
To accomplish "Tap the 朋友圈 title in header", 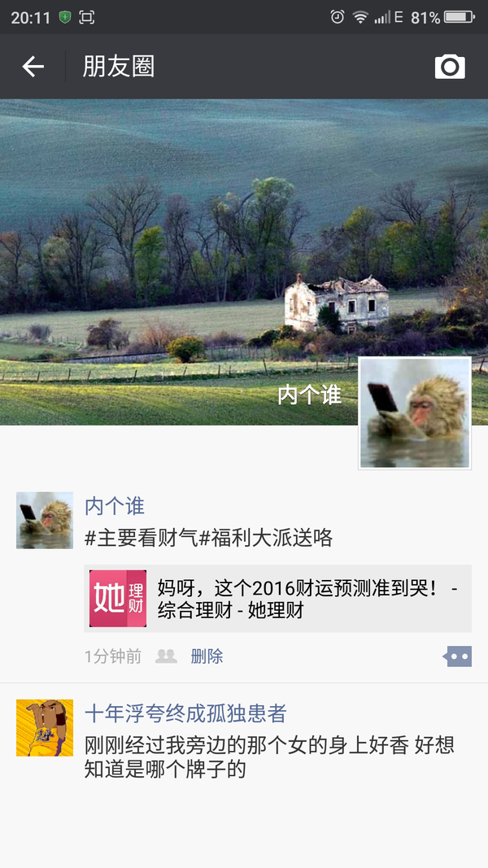I will (x=119, y=67).
